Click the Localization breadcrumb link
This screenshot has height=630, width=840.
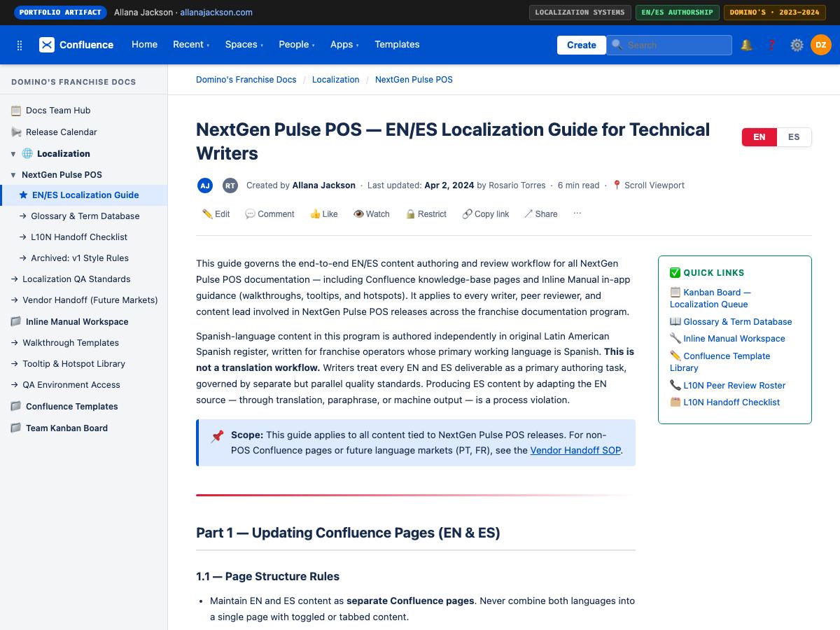pos(336,80)
